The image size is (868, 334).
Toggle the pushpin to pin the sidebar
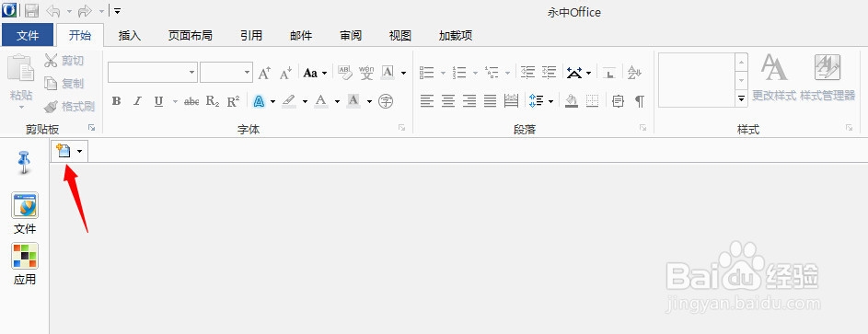pyautogui.click(x=24, y=163)
